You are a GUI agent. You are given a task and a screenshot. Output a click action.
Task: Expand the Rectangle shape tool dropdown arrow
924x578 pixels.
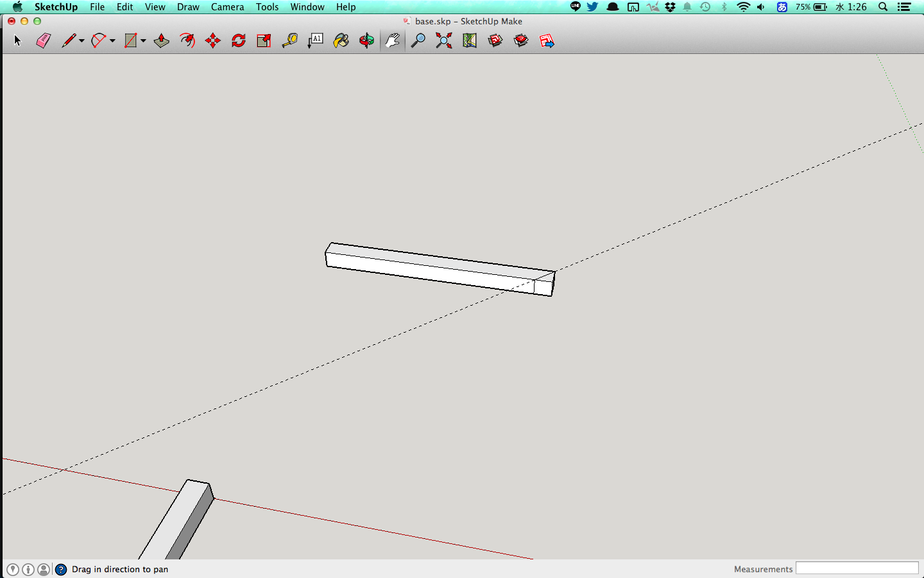[x=143, y=41]
